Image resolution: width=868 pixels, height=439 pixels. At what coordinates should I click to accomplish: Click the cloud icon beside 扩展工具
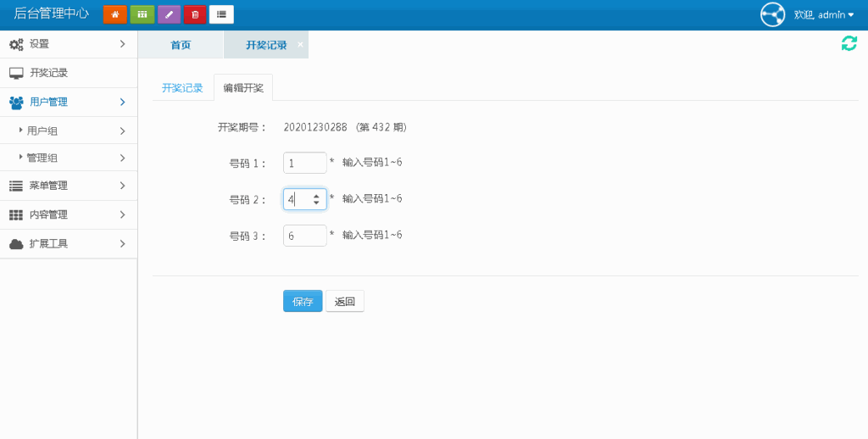(x=16, y=243)
